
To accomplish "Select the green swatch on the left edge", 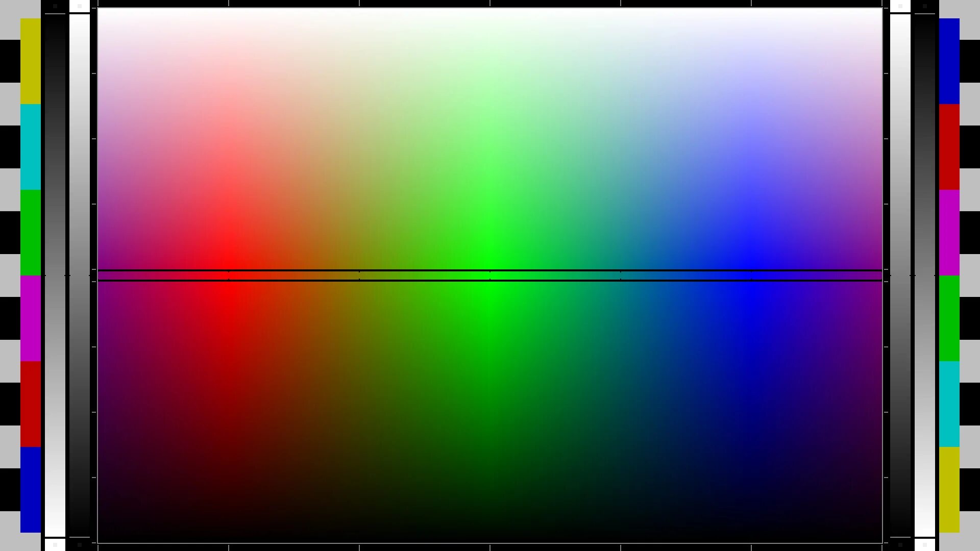I will 31,233.
